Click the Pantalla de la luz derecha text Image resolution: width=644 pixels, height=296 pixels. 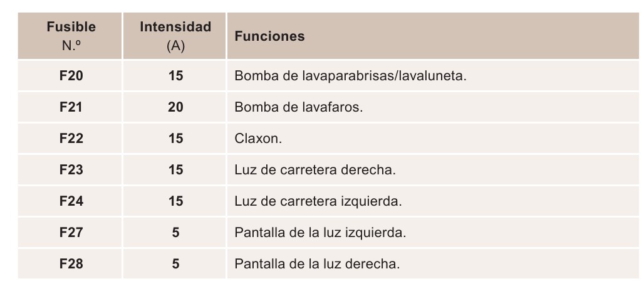[317, 263]
